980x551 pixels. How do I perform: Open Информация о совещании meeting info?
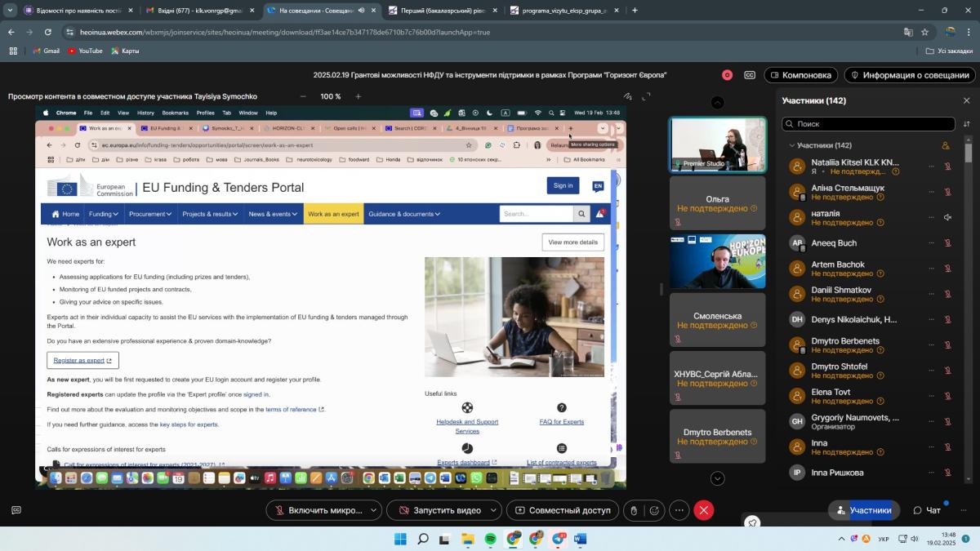[x=909, y=75]
